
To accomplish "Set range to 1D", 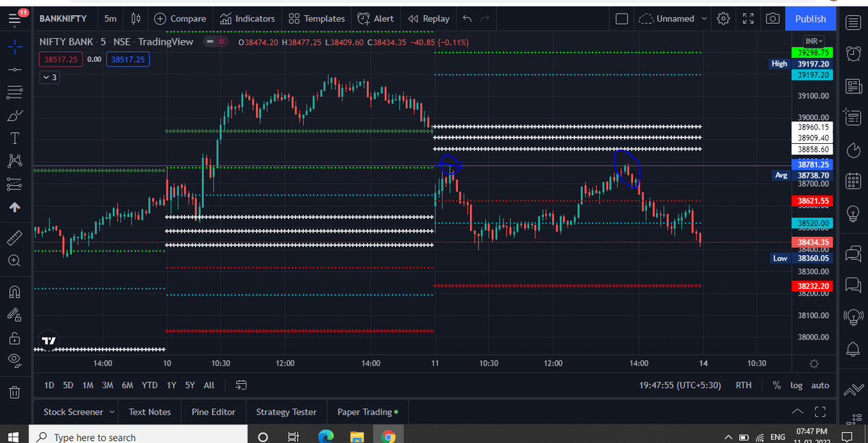I will [x=49, y=385].
